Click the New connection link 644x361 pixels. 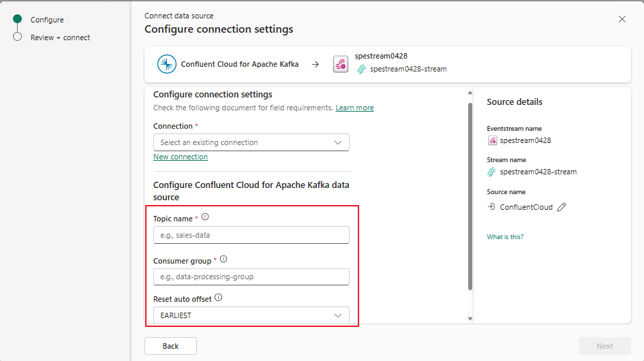(181, 157)
